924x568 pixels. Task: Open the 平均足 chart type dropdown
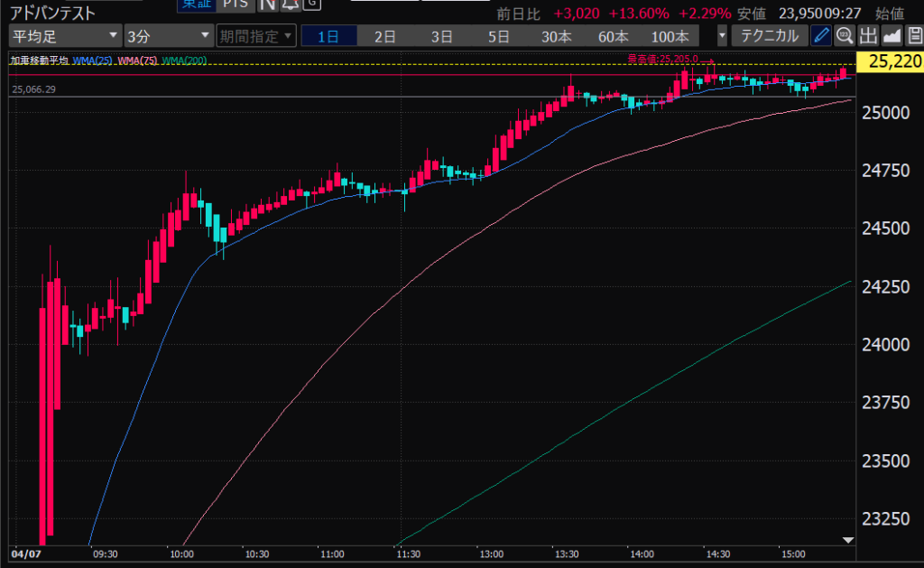(64, 36)
